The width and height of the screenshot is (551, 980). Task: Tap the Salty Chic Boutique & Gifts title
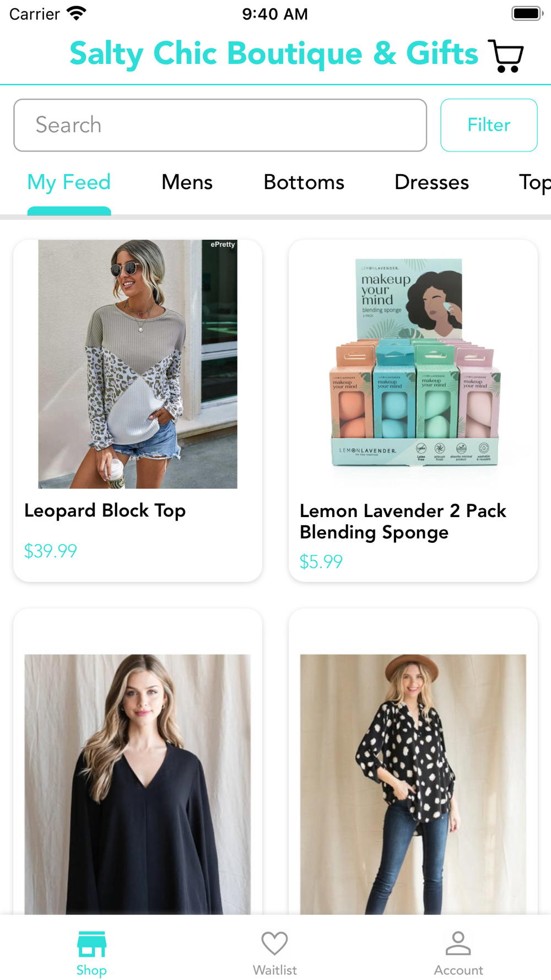click(274, 53)
